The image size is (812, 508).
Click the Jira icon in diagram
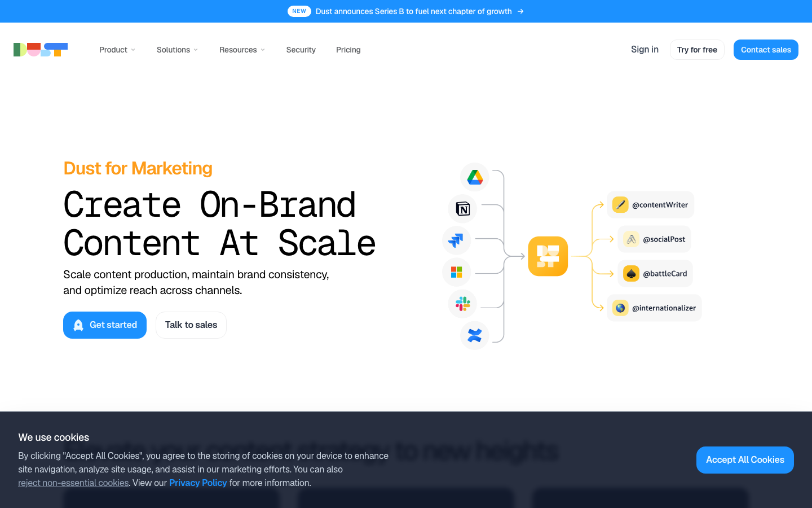coord(456,240)
